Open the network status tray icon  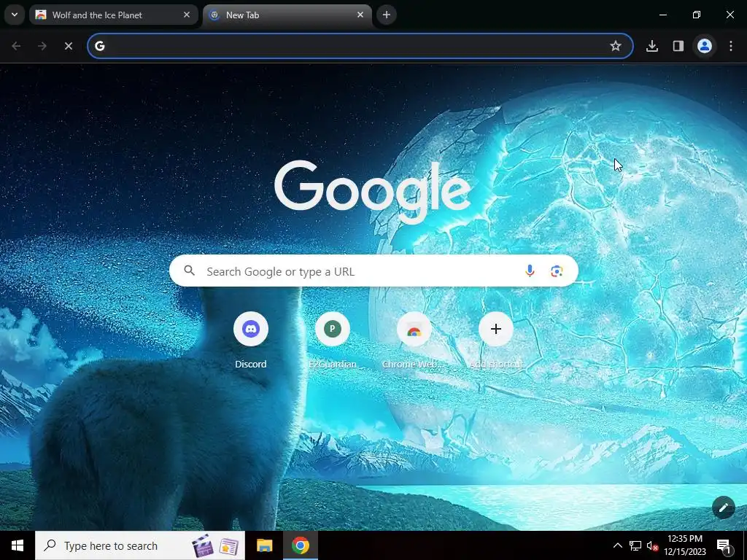click(x=635, y=545)
